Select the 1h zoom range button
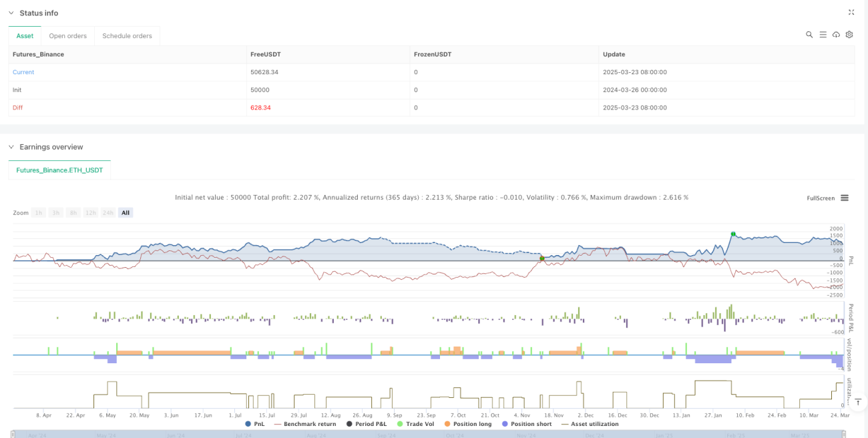The image size is (868, 438). tap(39, 213)
